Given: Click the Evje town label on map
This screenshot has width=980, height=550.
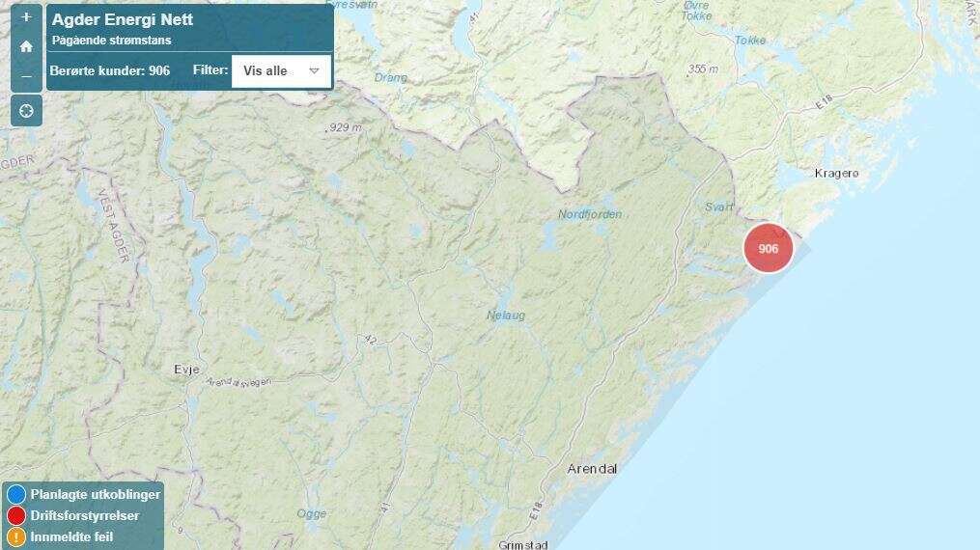Looking at the screenshot, I should (x=186, y=370).
